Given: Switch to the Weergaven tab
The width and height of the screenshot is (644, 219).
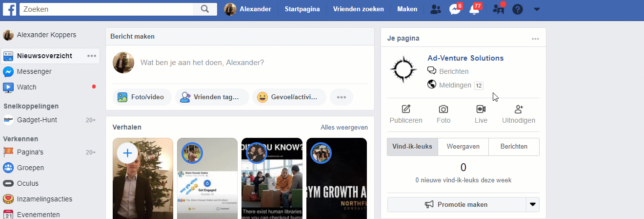Looking at the screenshot, I should click(x=463, y=146).
